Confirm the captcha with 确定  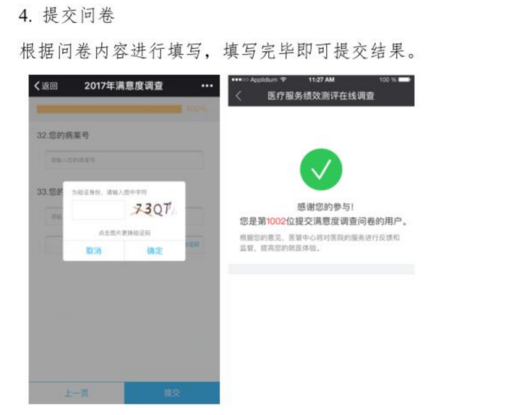154,251
